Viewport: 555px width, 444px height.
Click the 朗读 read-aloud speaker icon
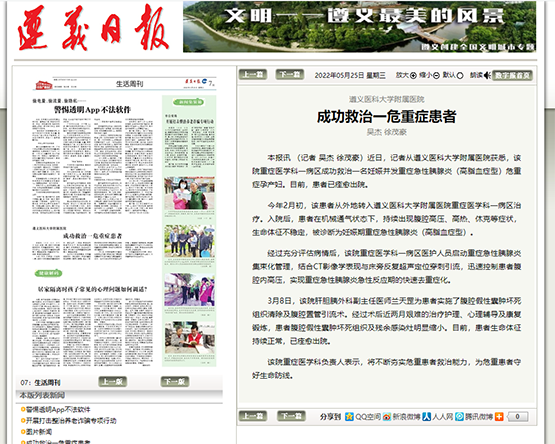click(x=487, y=75)
